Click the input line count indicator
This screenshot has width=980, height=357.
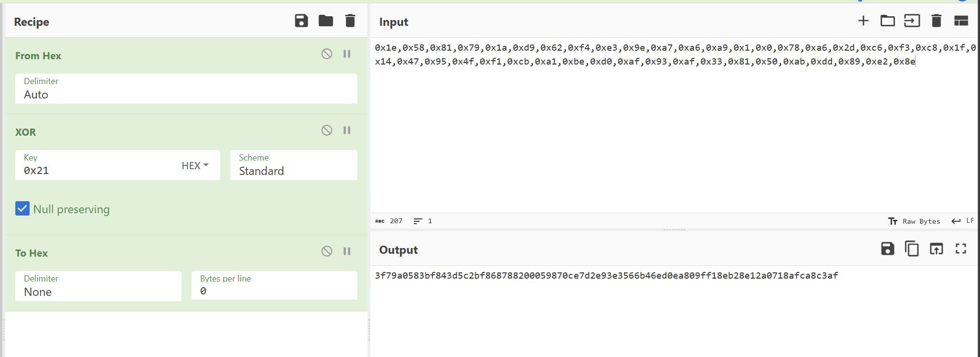[423, 221]
